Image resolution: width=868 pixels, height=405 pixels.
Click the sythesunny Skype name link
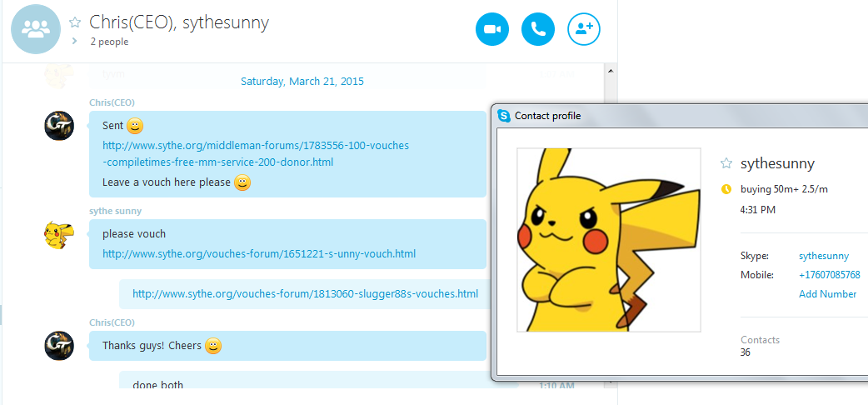824,256
